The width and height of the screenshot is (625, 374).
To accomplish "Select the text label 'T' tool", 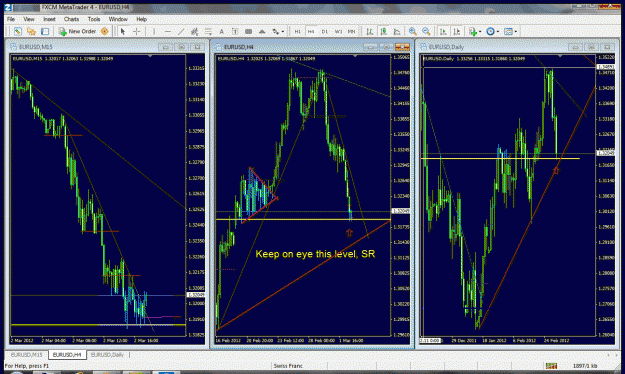I will (235, 31).
